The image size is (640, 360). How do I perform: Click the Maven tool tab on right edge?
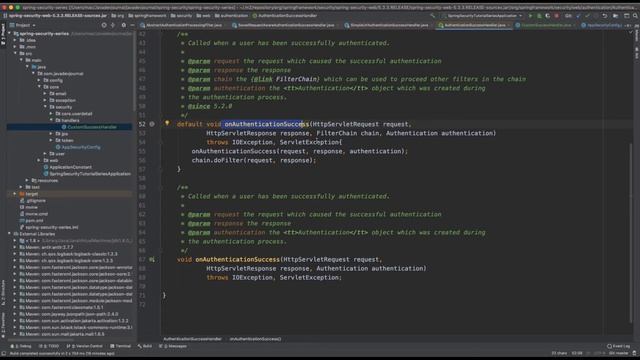tap(637, 34)
